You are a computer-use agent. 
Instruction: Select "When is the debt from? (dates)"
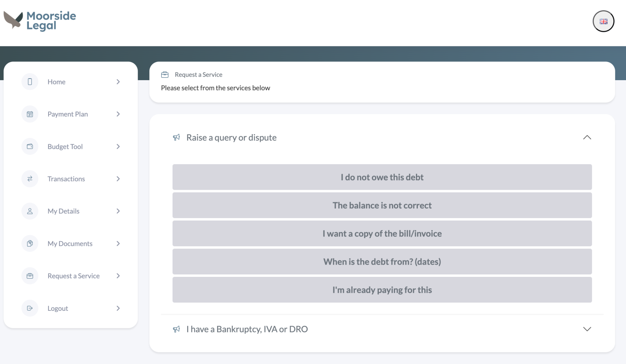382,262
